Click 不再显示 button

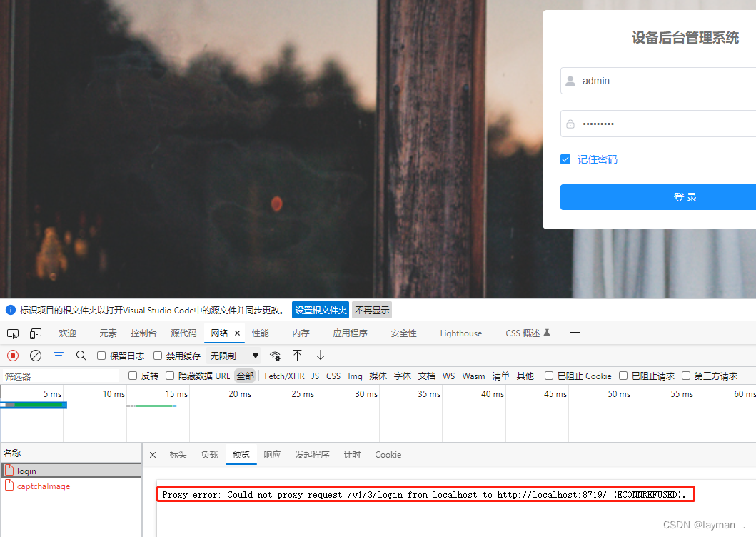pyautogui.click(x=372, y=310)
